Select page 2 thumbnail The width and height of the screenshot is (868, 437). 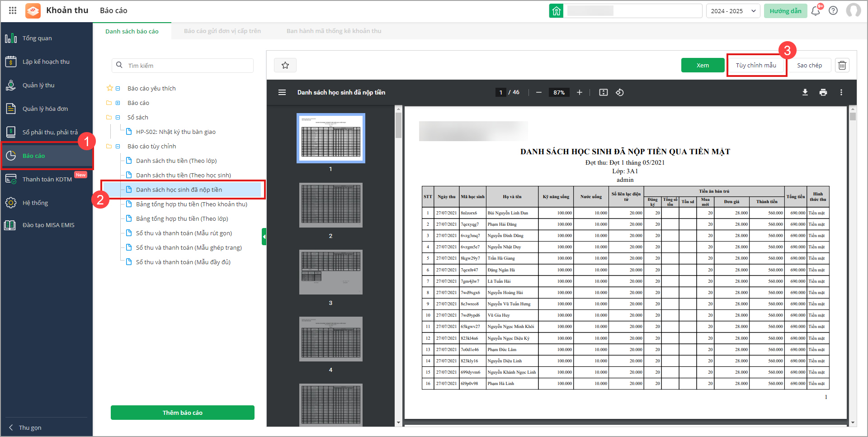coord(330,205)
